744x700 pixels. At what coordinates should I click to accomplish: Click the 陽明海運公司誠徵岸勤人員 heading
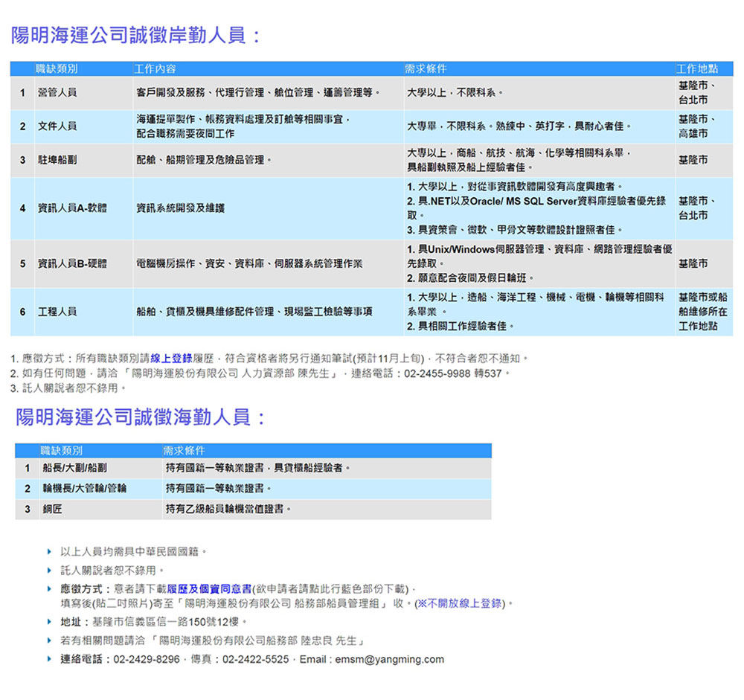pos(135,35)
